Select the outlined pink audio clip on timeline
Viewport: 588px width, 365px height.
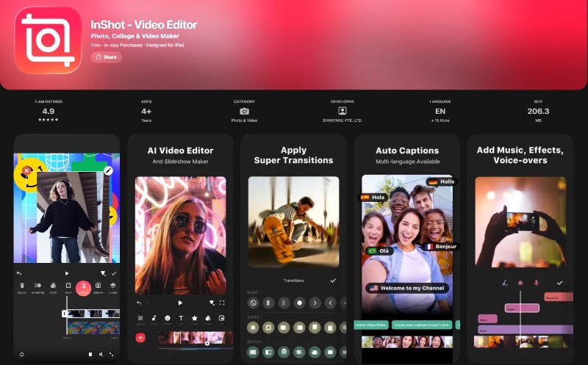click(x=522, y=308)
